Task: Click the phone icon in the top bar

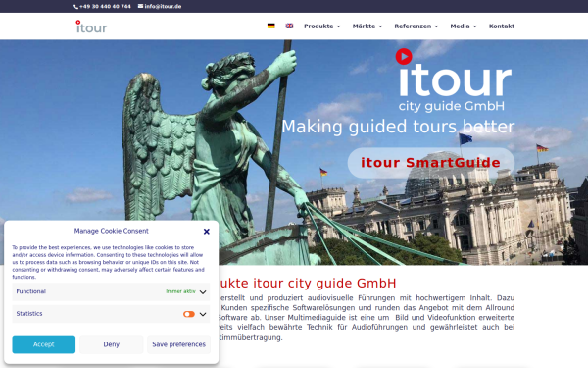Action: coord(75,7)
